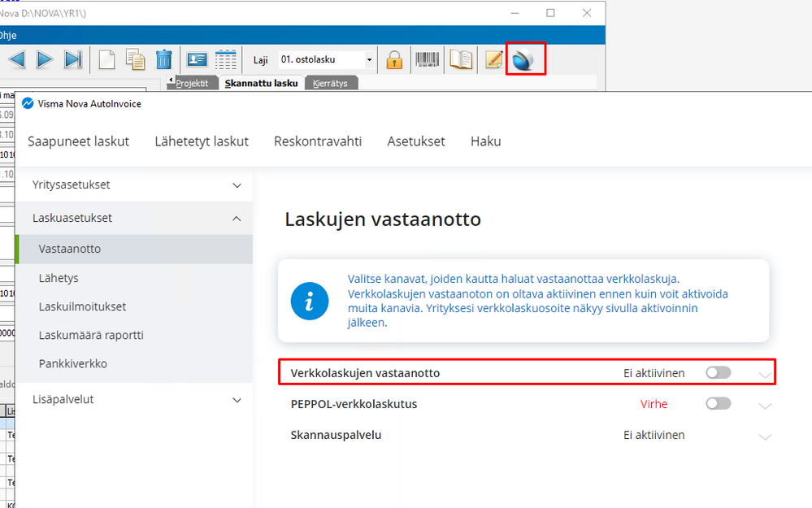Screen dimensions: 812x508
Task: Switch to the Skannattu lasku tab
Action: pos(262,84)
